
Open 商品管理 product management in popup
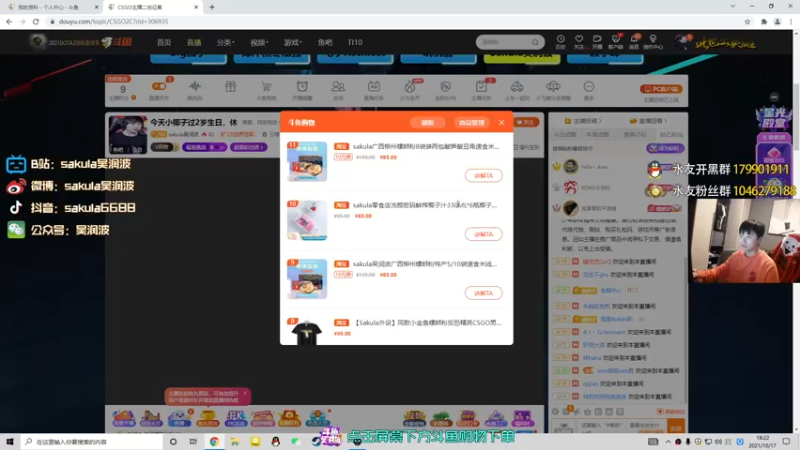tap(471, 123)
